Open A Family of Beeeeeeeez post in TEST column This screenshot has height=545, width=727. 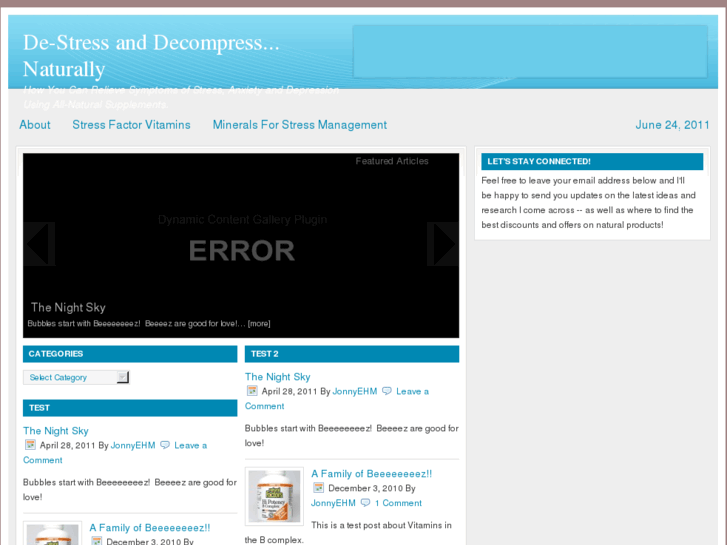(150, 528)
